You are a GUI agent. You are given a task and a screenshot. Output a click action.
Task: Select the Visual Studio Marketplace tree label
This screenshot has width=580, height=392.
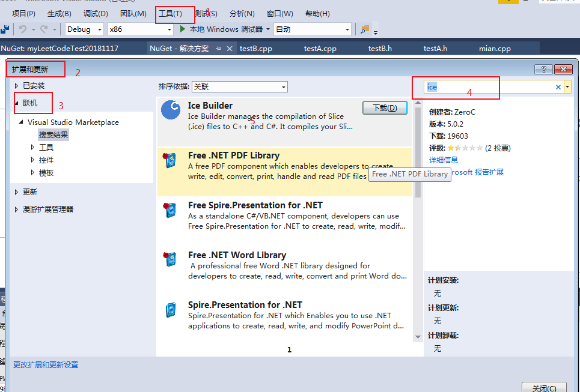(x=73, y=122)
